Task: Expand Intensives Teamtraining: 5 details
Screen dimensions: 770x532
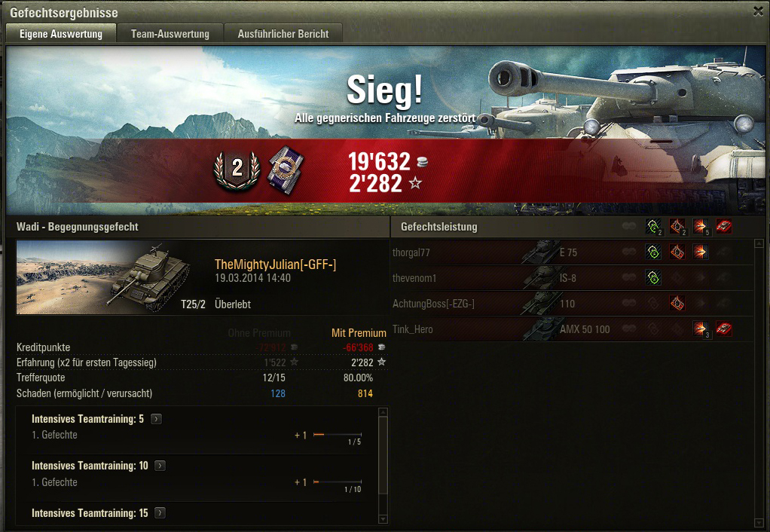Action: (156, 419)
